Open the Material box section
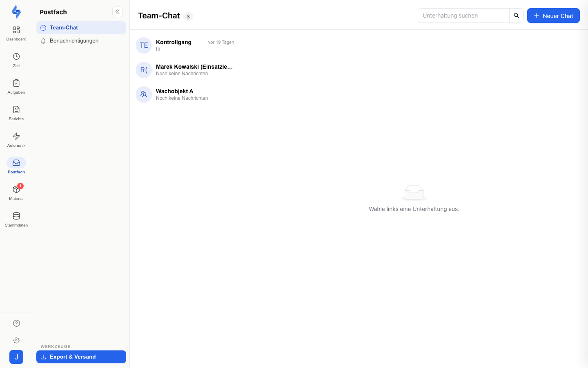 point(16,193)
